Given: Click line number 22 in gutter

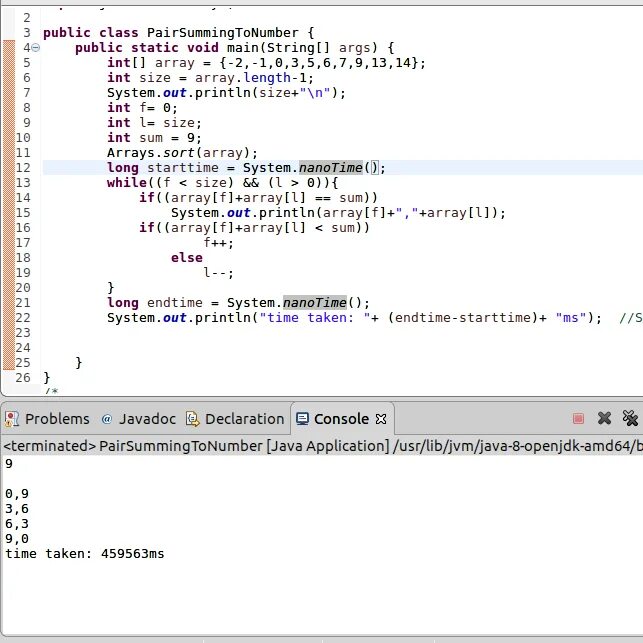Looking at the screenshot, I should pyautogui.click(x=23, y=318).
